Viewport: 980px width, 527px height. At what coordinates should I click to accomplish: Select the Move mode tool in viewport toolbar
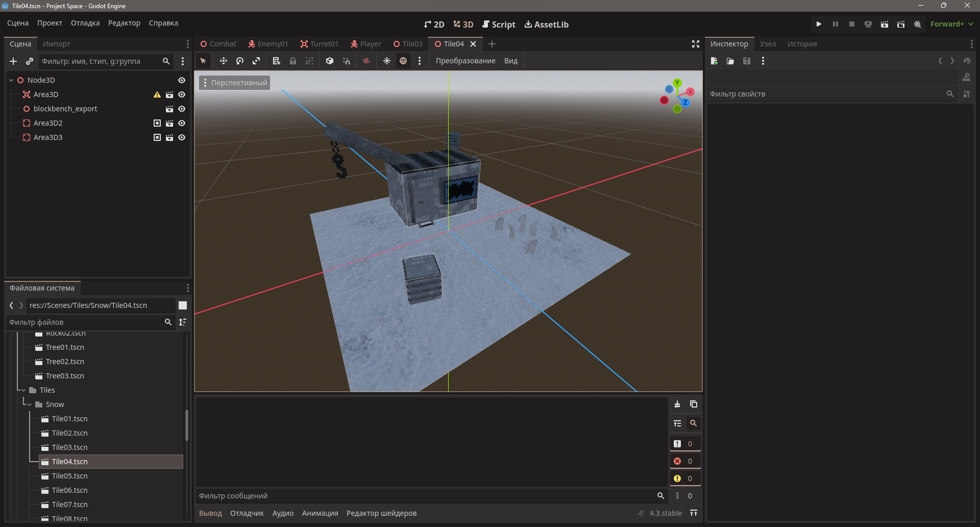coord(224,61)
